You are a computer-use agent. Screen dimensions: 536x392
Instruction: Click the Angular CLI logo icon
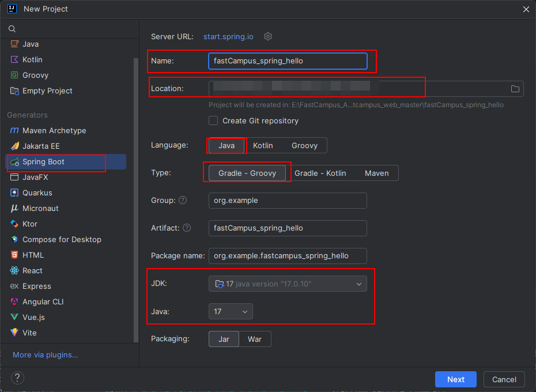14,301
